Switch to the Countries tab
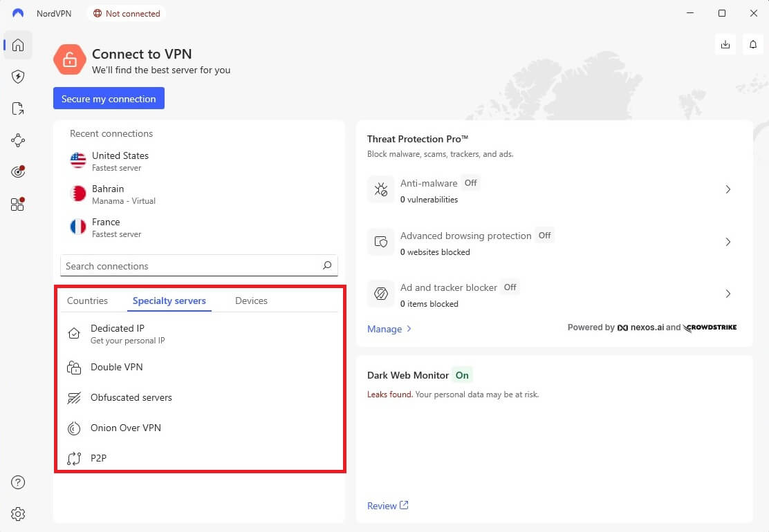 tap(87, 301)
